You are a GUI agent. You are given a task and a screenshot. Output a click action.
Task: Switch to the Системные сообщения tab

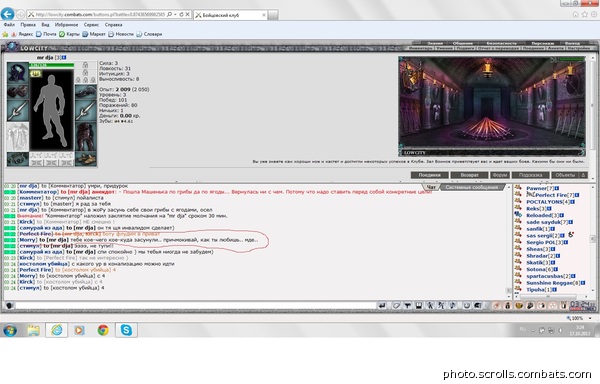(x=472, y=187)
